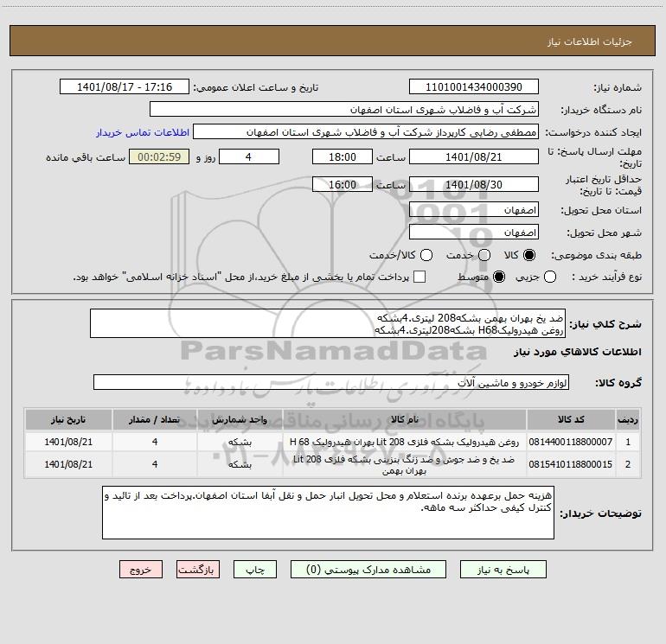666x644 pixels.
Task: Click the response deadline date 1401/08/21 field
Action: pos(474,156)
